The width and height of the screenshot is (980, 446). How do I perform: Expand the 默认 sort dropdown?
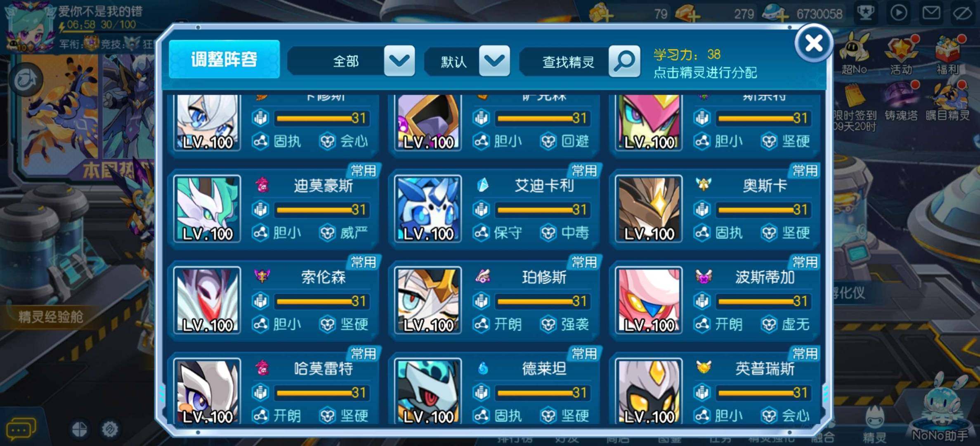click(494, 62)
